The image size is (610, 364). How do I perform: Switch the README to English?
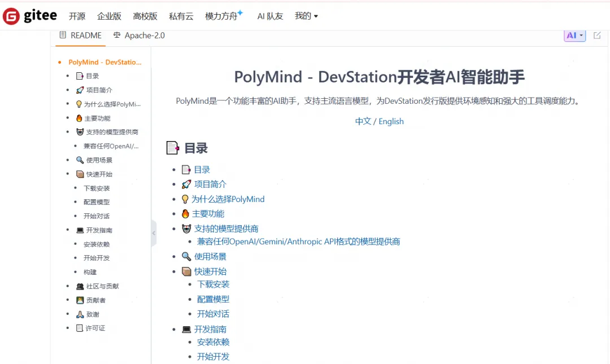[x=391, y=121]
